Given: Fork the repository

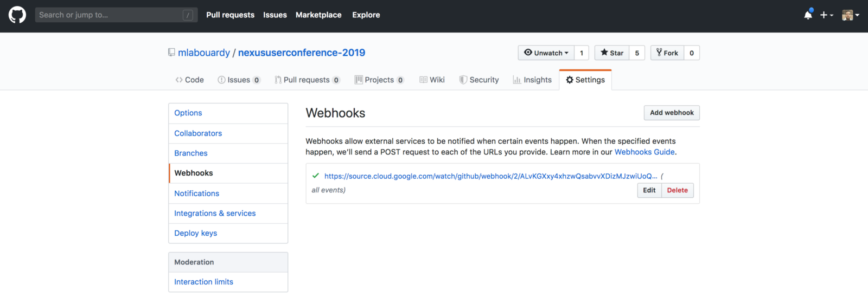Looking at the screenshot, I should 667,53.
